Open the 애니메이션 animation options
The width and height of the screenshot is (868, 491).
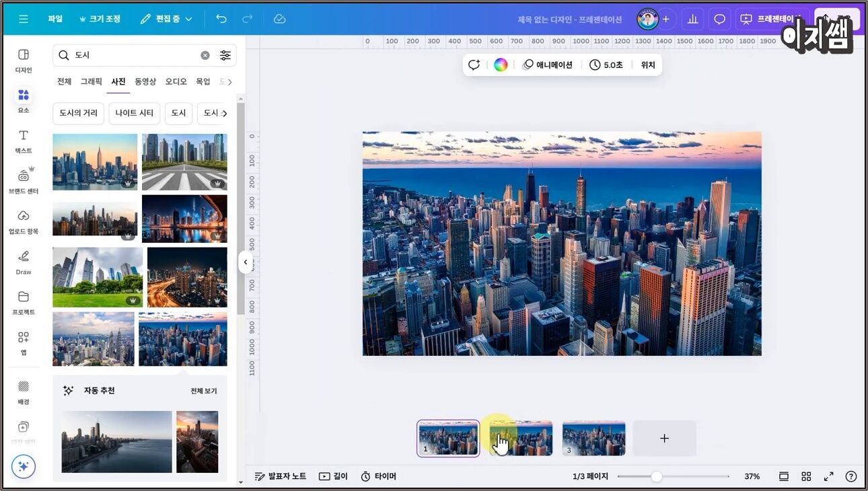(548, 65)
